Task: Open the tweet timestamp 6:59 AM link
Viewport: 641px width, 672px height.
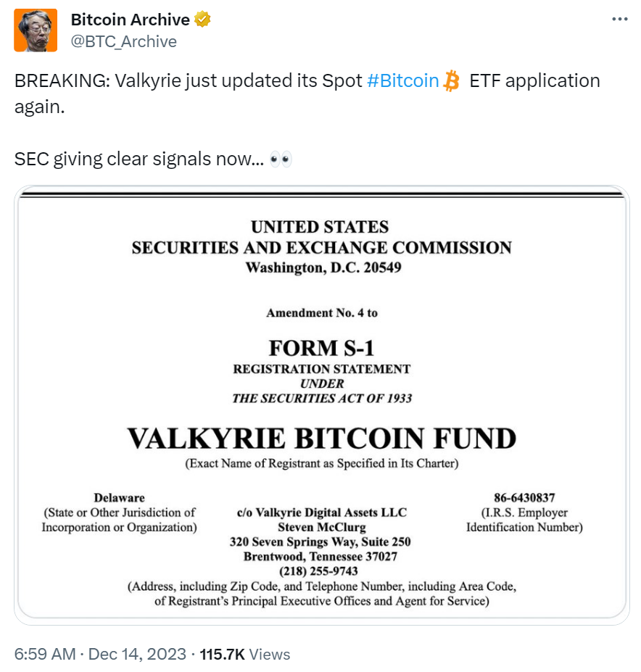Action: point(45,654)
